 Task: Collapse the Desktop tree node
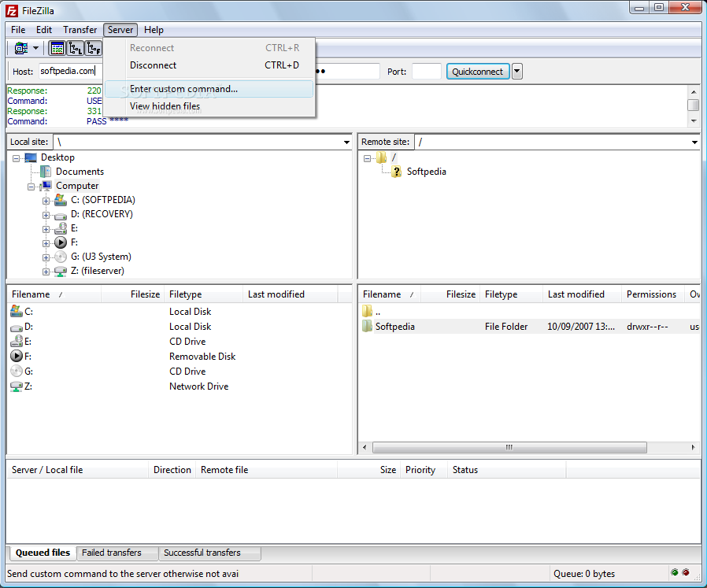click(x=17, y=158)
